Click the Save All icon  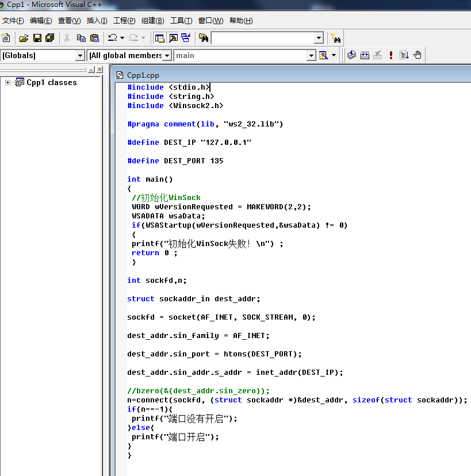(49, 38)
